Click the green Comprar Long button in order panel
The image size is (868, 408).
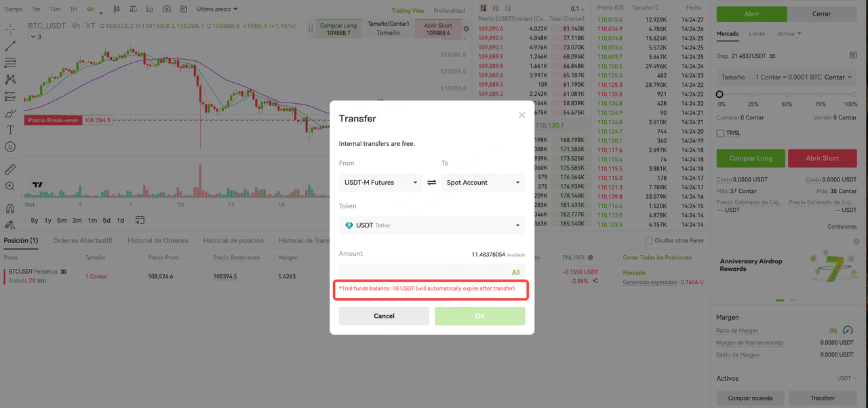(x=751, y=158)
